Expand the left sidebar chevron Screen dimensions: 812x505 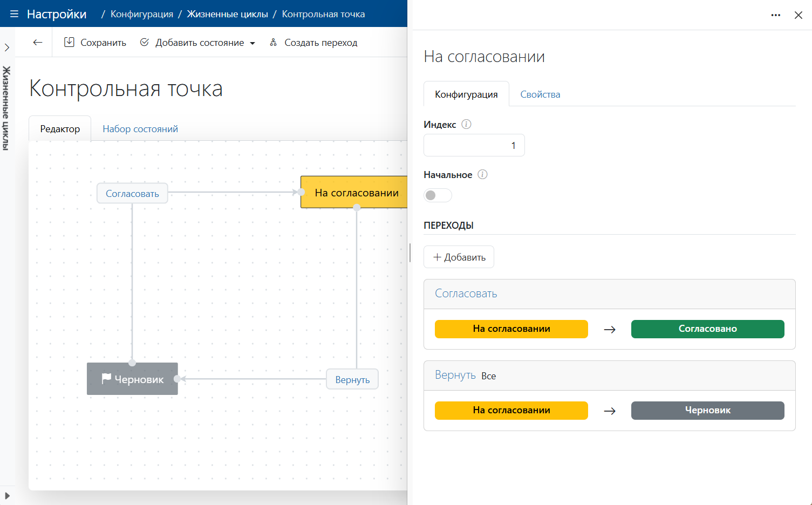click(x=7, y=47)
